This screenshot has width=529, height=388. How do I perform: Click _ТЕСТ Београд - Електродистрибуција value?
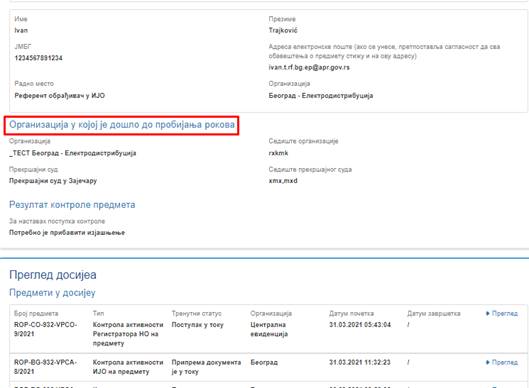tap(73, 153)
